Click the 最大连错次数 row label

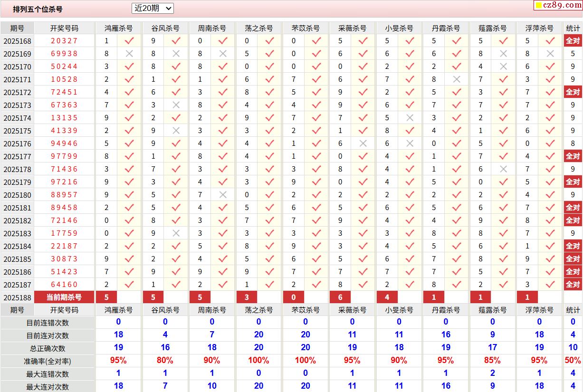click(x=48, y=374)
